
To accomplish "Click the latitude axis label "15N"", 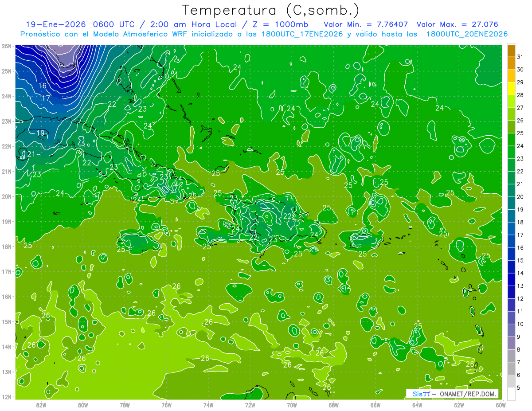I will (6, 321).
